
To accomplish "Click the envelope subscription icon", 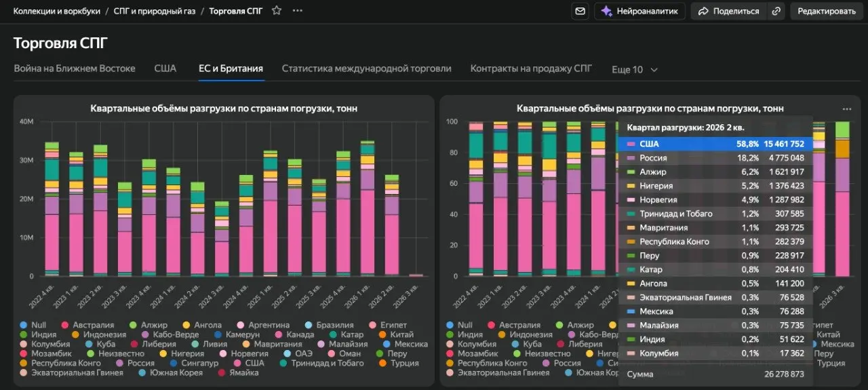I will click(580, 11).
